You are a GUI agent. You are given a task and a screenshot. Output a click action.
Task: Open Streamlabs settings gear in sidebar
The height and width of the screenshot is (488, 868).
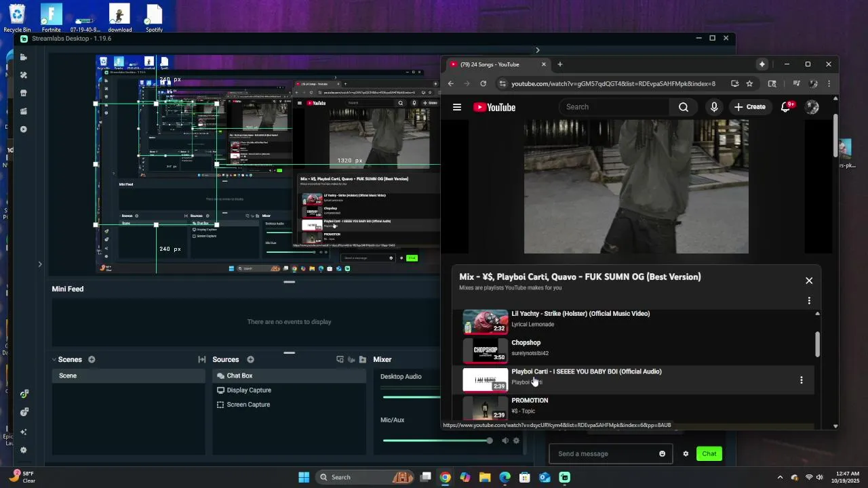pyautogui.click(x=24, y=450)
